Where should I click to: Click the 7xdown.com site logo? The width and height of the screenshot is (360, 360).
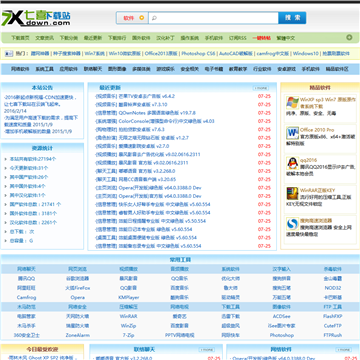coord(36,18)
